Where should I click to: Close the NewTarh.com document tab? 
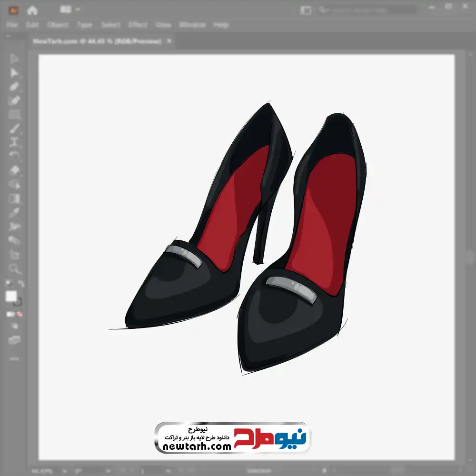(169, 41)
